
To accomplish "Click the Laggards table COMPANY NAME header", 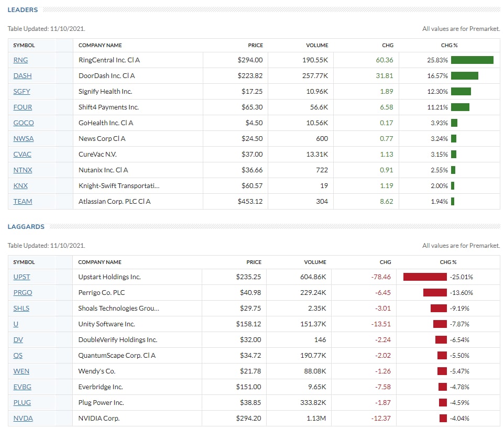I will pos(100,262).
